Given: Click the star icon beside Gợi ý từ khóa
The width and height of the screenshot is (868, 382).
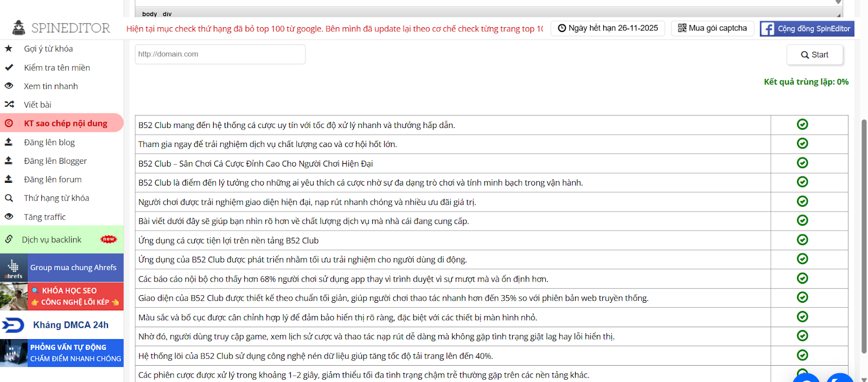Looking at the screenshot, I should tap(9, 48).
